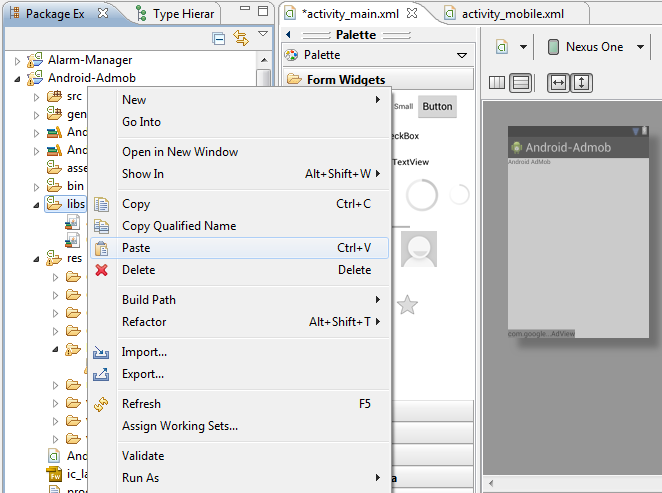The height and width of the screenshot is (493, 662).
Task: Expand the src folder node
Action: 36,98
